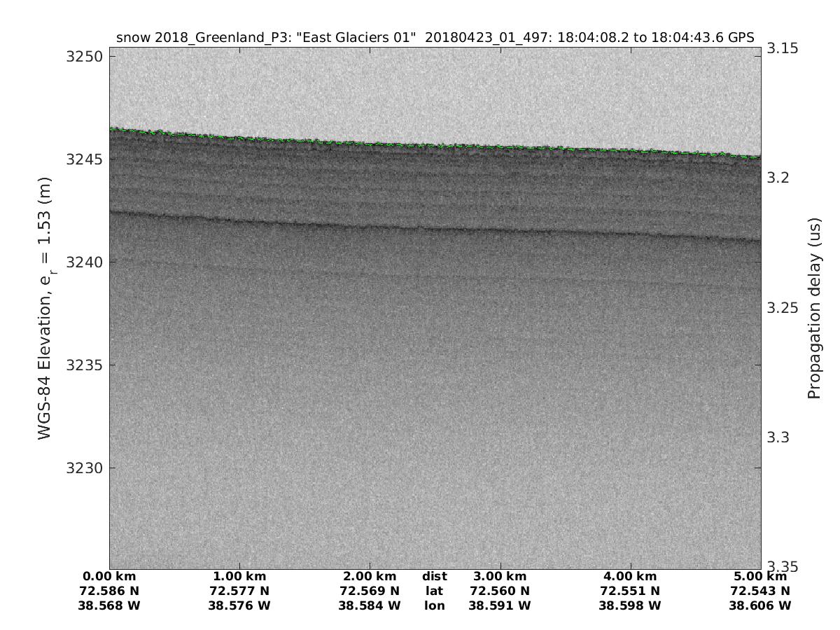
Task: Click the 3.25 propagation delay tick
Action: coord(781,308)
